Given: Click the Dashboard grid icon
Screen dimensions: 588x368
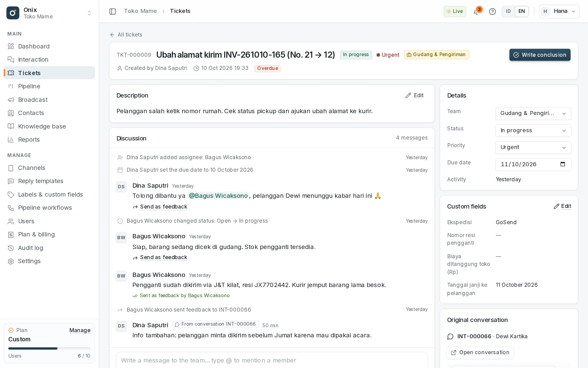Looking at the screenshot, I should [11, 46].
